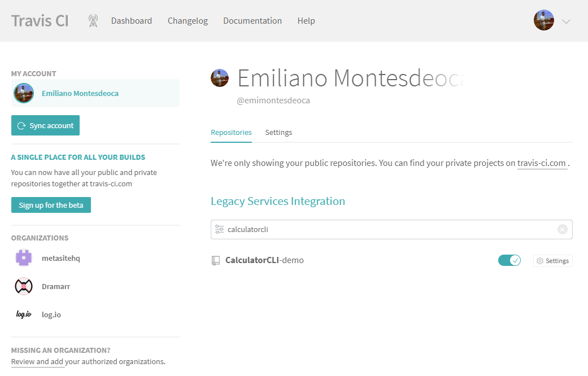This screenshot has height=376, width=588.
Task: Click the filter icon in search field
Action: coord(219,229)
